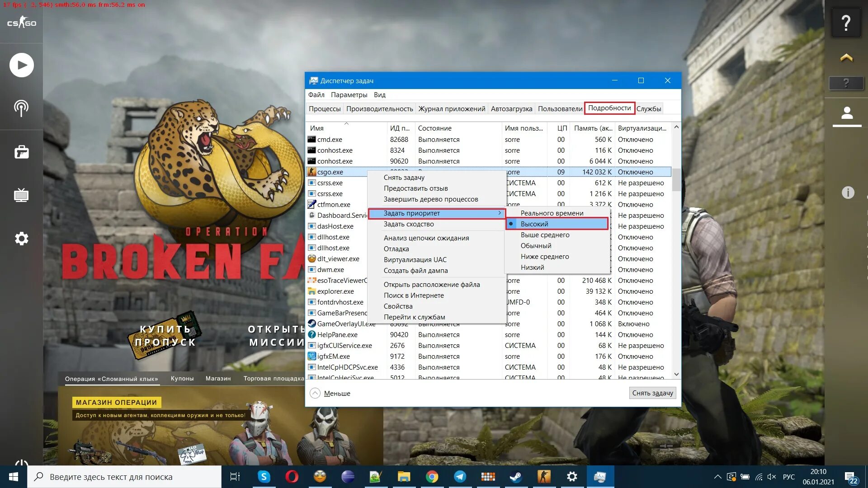This screenshot has height=488, width=868.
Task: Open the notification center icon
Action: (850, 477)
